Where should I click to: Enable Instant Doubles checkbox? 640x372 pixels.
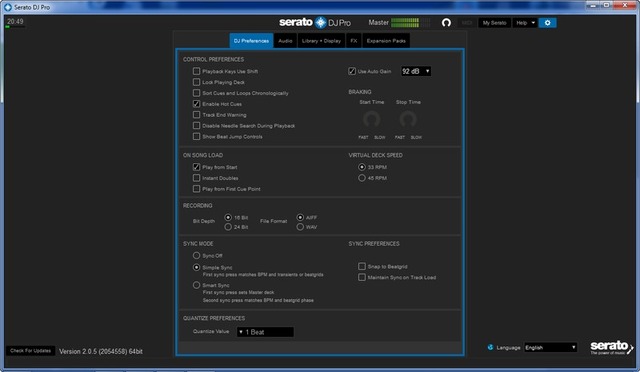(x=196, y=178)
